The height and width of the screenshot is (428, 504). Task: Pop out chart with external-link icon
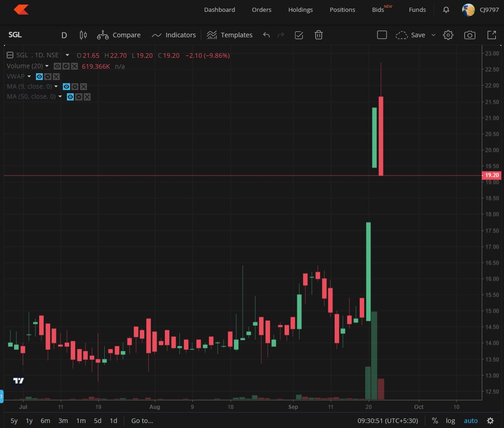[492, 35]
